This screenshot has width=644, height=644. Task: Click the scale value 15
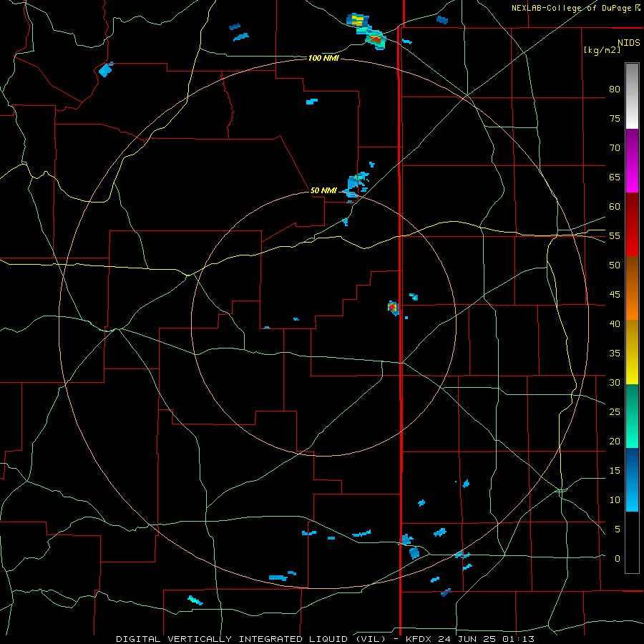pyautogui.click(x=615, y=470)
